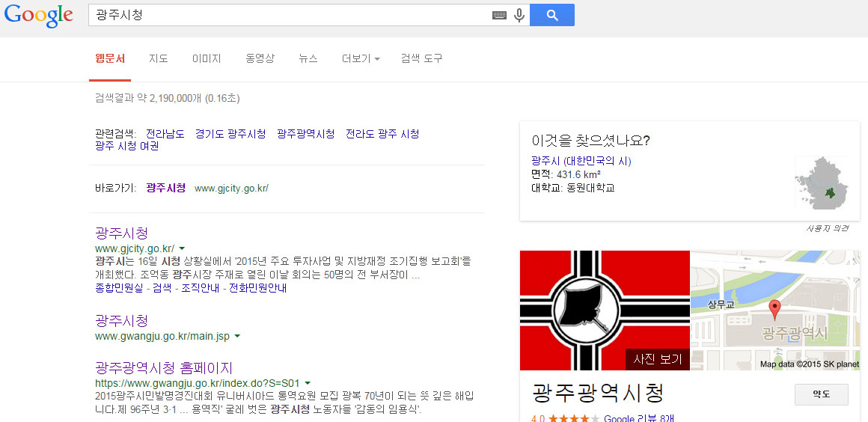Click related search 광주 시청 여권

click(x=127, y=146)
